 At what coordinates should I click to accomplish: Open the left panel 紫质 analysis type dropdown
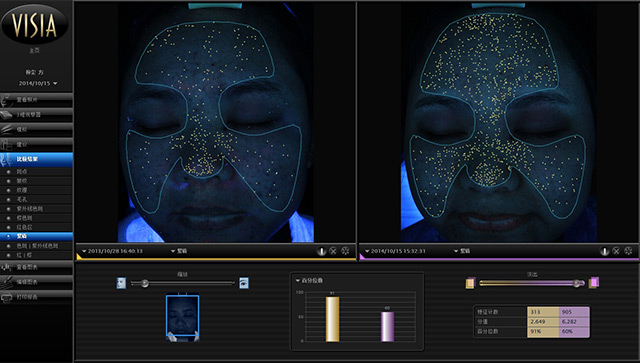click(x=178, y=251)
